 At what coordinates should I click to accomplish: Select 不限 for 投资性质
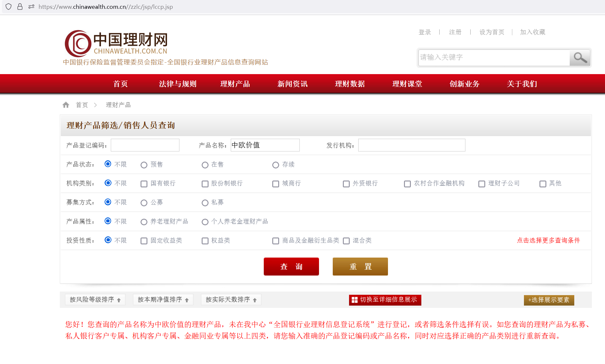(x=108, y=240)
